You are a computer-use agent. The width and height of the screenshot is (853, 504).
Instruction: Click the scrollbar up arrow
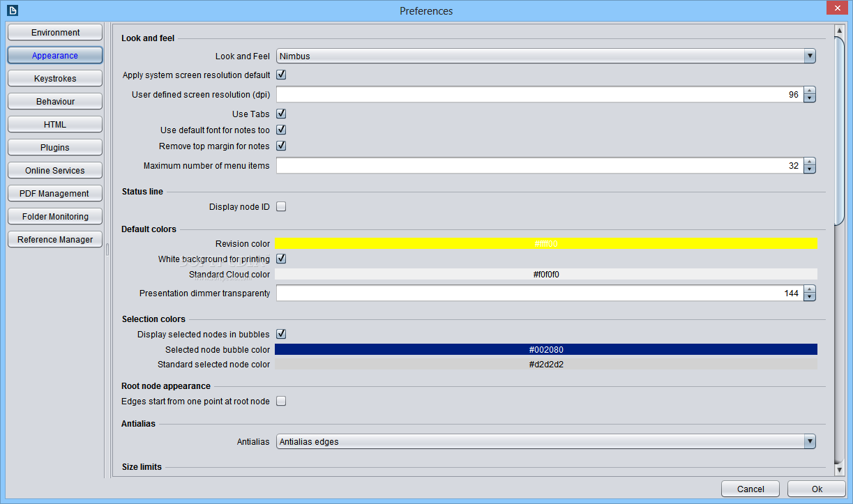point(840,30)
